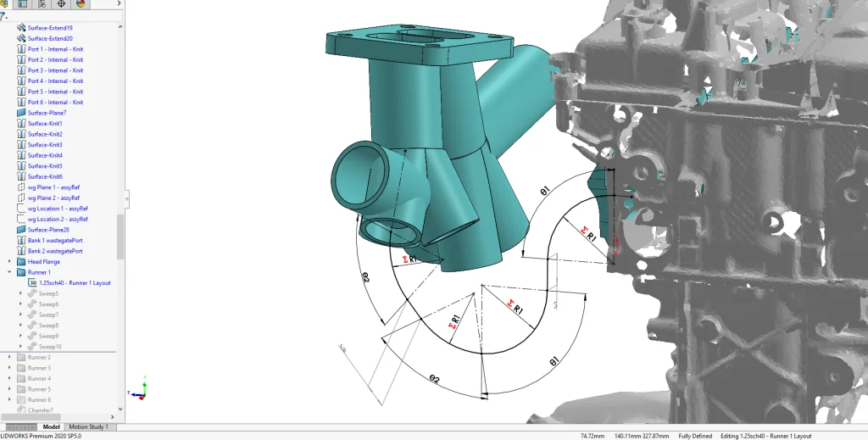This screenshot has width=868, height=440.
Task: Open the DisplayManager color ball tab
Action: pyautogui.click(x=81, y=4)
